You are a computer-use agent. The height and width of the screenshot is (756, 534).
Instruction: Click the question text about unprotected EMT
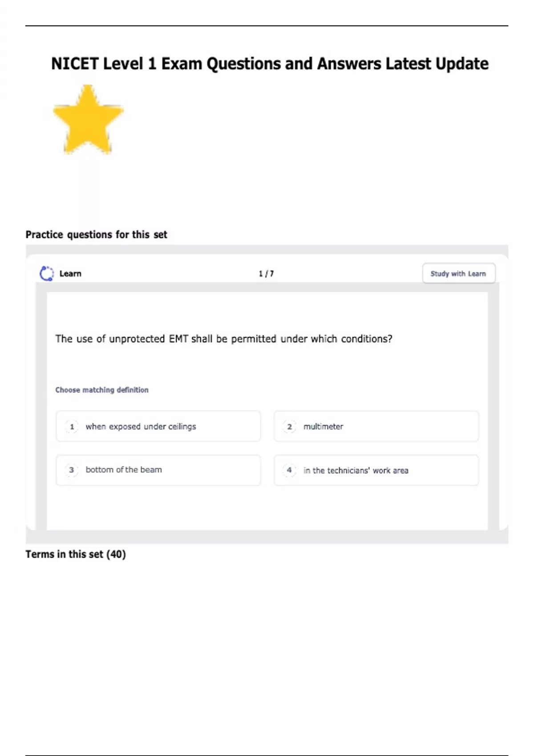click(x=224, y=338)
